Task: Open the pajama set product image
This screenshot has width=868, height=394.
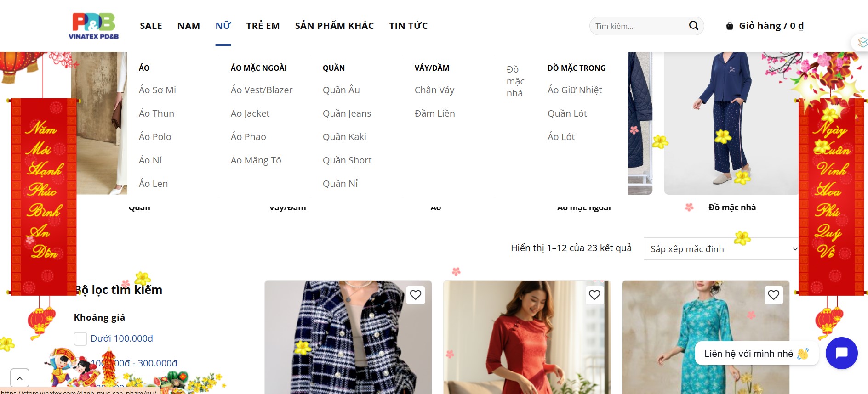Action: (731, 123)
